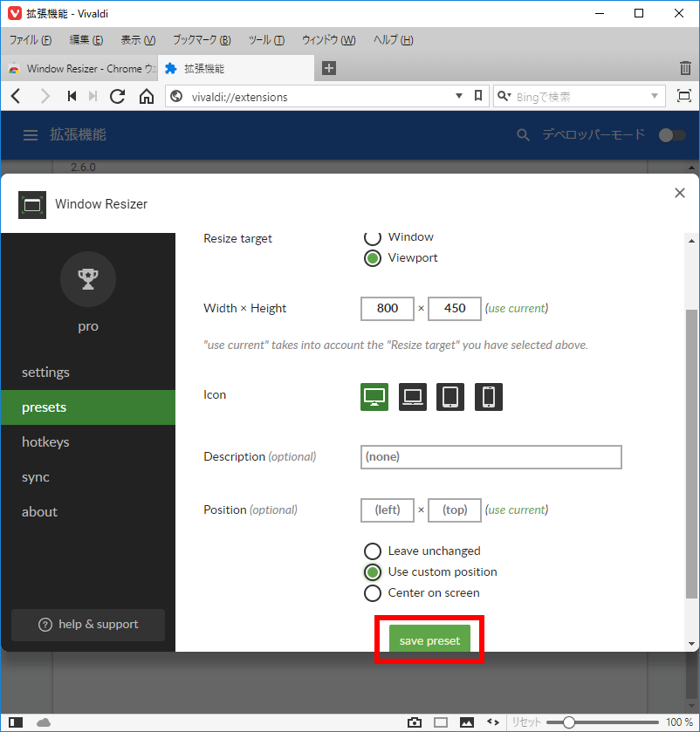Reload the current page

[117, 97]
